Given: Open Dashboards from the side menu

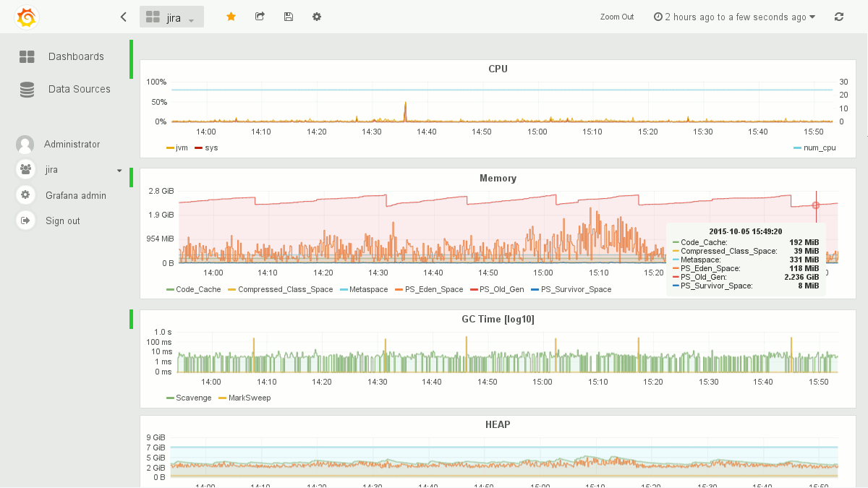Looking at the screenshot, I should click(75, 56).
